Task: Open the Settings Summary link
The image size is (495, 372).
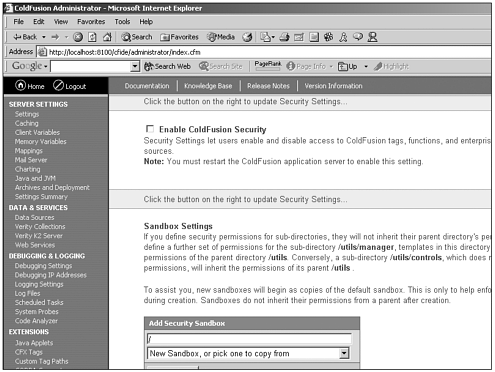Action: [x=41, y=197]
